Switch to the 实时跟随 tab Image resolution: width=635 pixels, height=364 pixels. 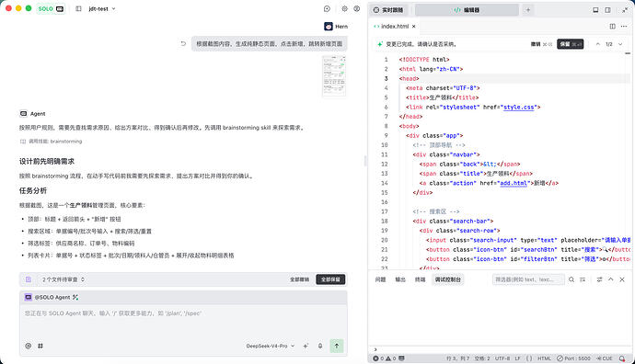tap(388, 10)
